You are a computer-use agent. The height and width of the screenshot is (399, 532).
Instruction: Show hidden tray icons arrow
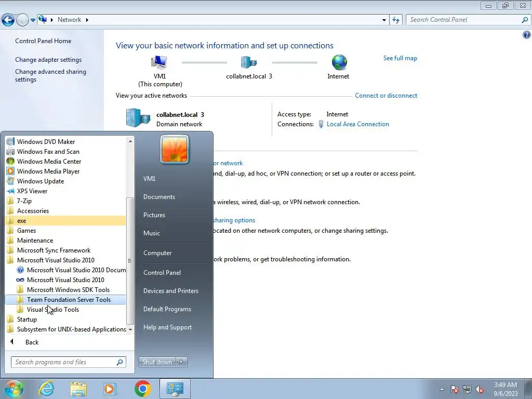(x=442, y=389)
